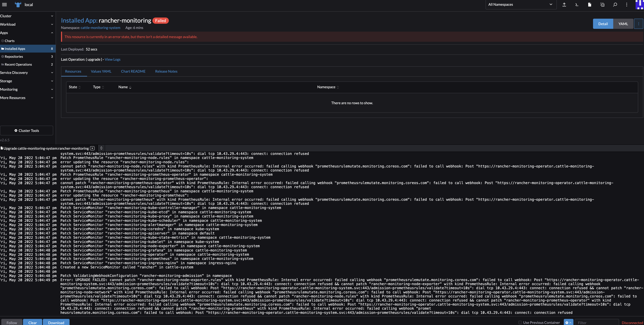This screenshot has width=644, height=325.
Task: Sort the table by Name column
Action: click(125, 87)
